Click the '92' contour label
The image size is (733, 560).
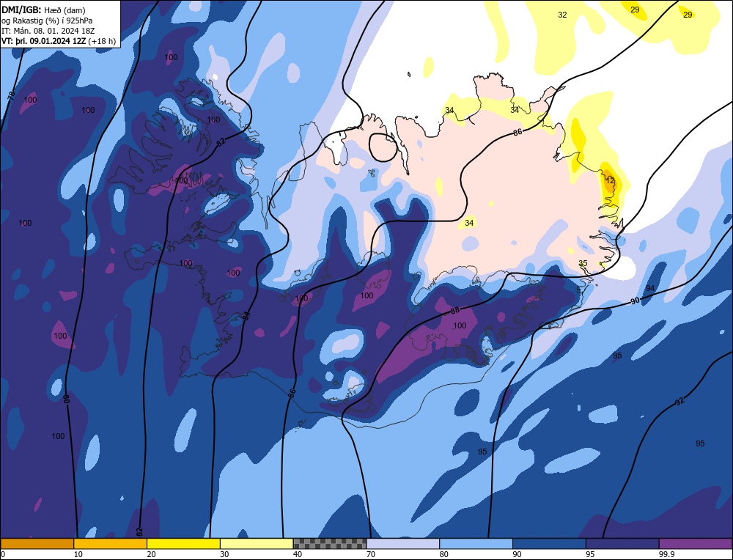click(x=679, y=401)
